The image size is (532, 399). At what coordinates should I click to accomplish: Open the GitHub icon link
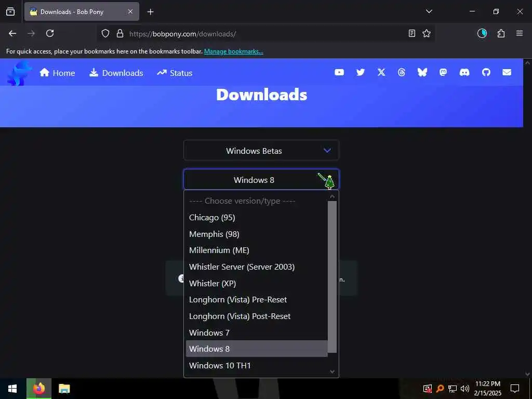click(x=486, y=72)
